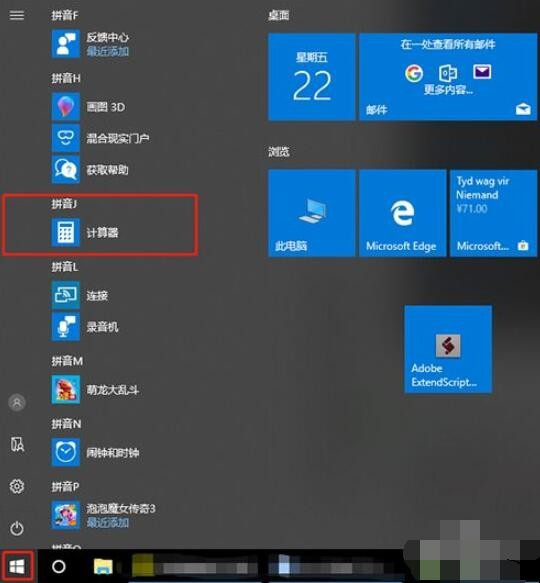
Task: Click the 拼音N group header
Action: pos(66,423)
